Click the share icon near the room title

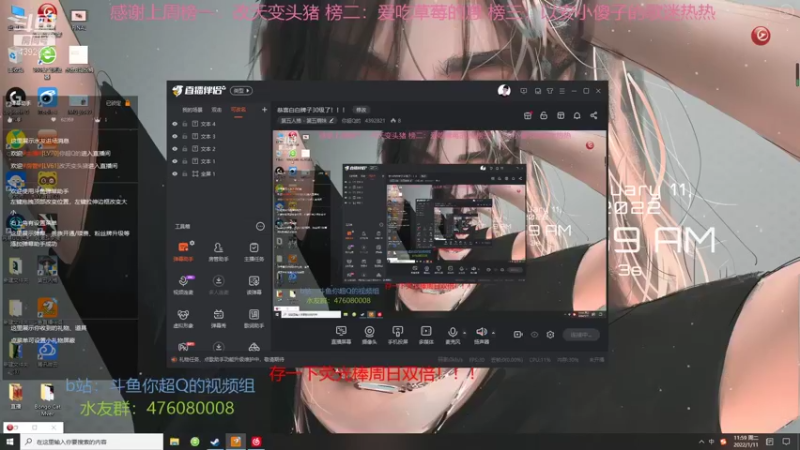594,116
